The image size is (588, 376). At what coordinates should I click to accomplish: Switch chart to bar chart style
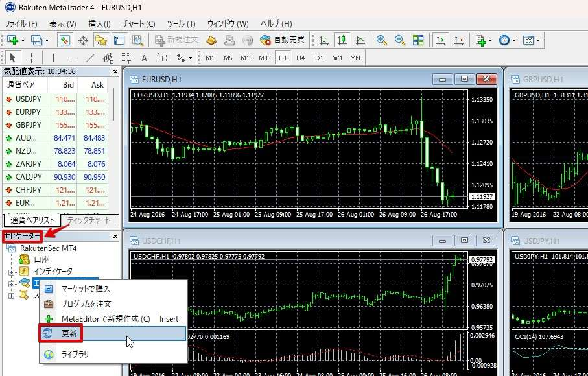[323, 40]
